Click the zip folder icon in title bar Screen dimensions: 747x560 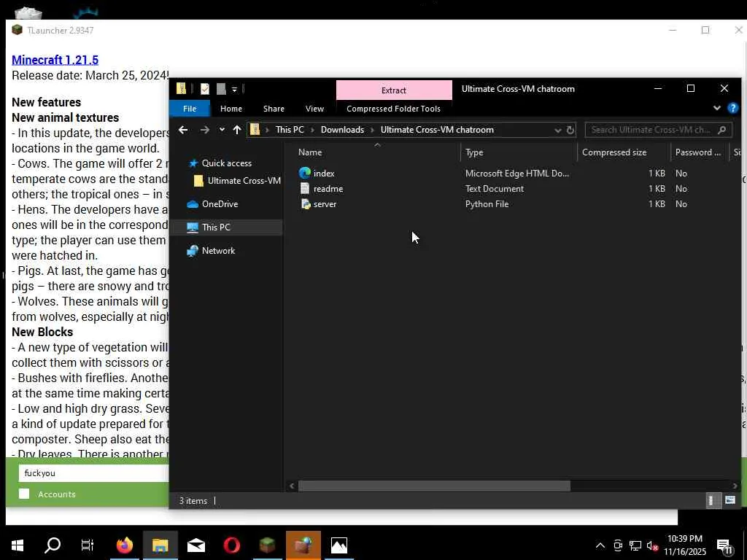coord(181,88)
